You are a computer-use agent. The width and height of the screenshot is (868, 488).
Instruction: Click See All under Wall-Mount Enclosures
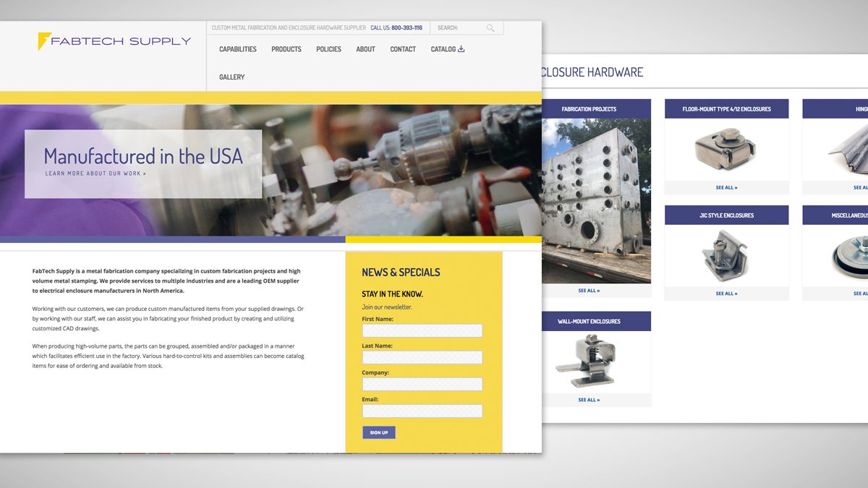point(589,400)
